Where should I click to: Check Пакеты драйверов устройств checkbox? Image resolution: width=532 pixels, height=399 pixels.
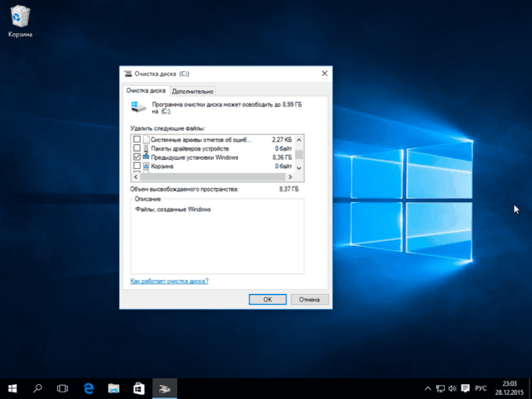(x=137, y=148)
